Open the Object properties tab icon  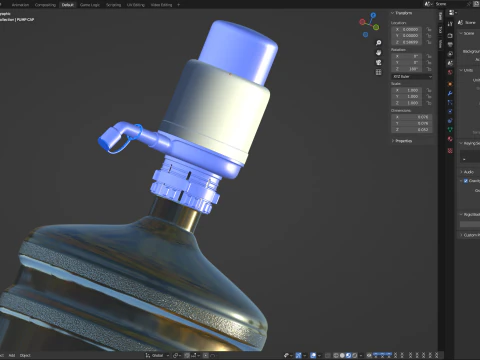click(450, 84)
